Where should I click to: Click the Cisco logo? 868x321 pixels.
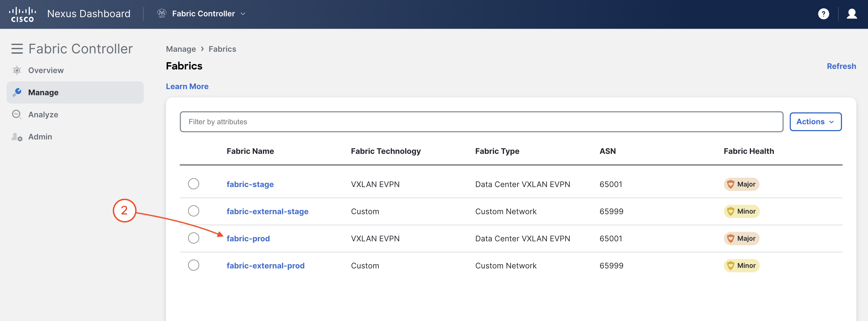coord(22,14)
